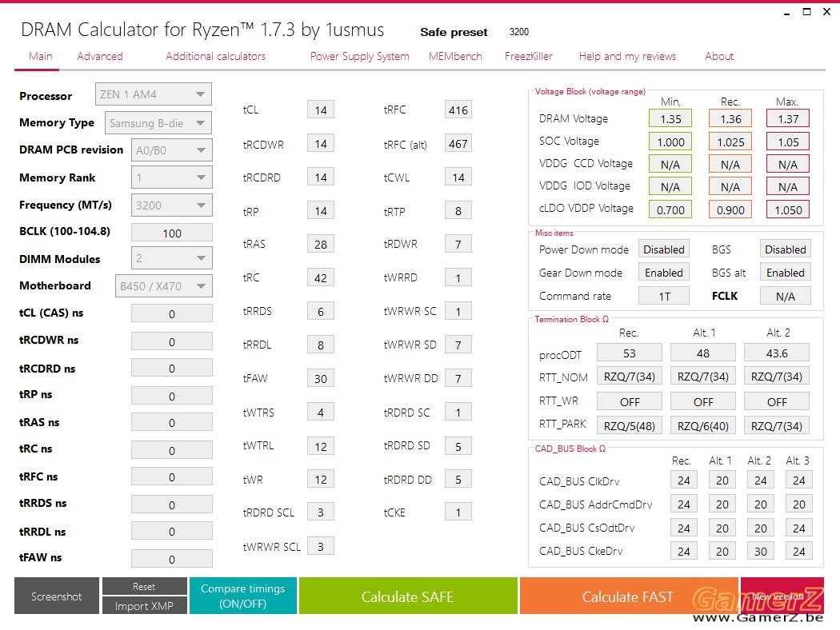Click RTT_WR Alt. 1 value OFF
Viewport: 840px width, 630px height.
[x=703, y=401]
